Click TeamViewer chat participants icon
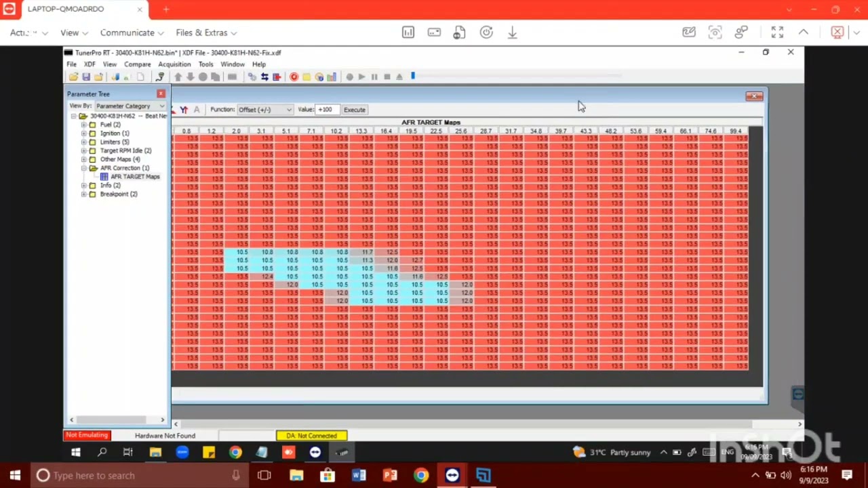Viewport: 868px width, 488px height. point(741,33)
